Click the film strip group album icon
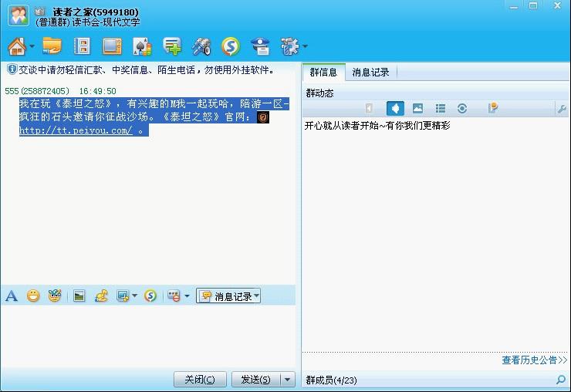571x392 pixels. pyautogui.click(x=82, y=46)
